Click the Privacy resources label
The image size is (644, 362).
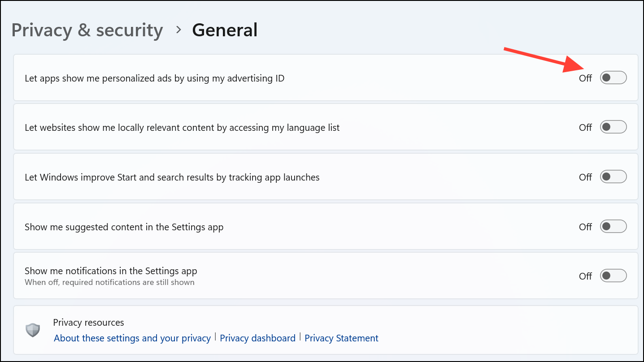click(x=88, y=323)
